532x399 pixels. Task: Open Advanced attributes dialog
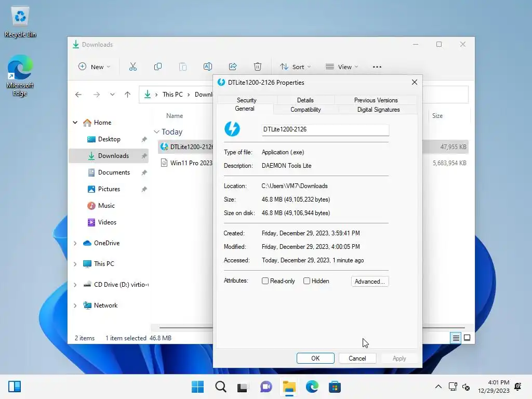tap(370, 281)
